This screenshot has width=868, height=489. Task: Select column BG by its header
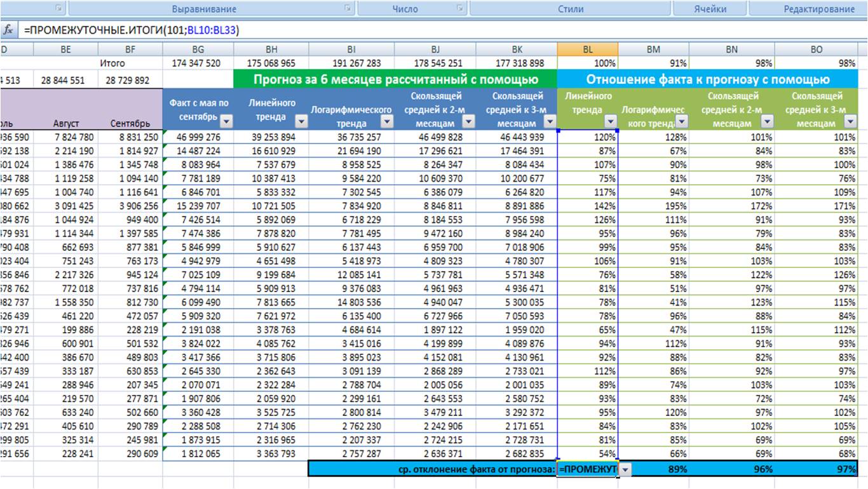point(198,49)
